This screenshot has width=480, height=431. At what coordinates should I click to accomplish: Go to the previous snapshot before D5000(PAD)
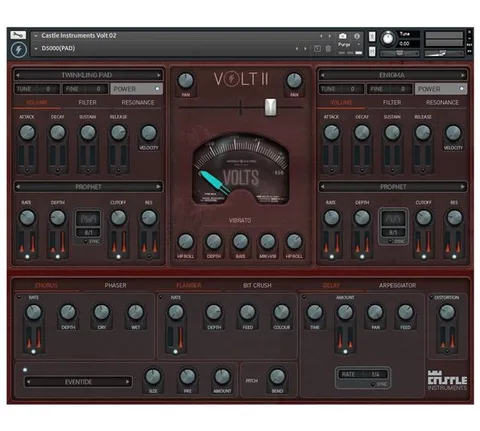point(297,49)
